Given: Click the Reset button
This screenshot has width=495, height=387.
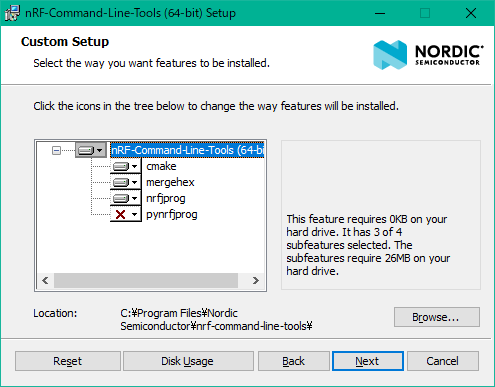Looking at the screenshot, I should pyautogui.click(x=68, y=361).
